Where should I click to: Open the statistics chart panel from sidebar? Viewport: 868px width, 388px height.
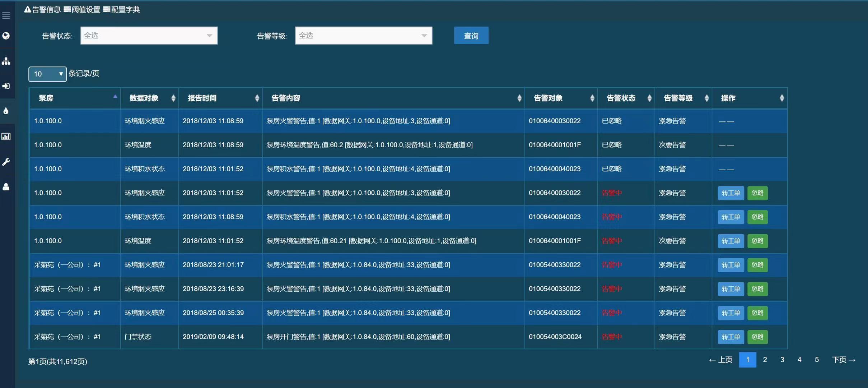[6, 137]
